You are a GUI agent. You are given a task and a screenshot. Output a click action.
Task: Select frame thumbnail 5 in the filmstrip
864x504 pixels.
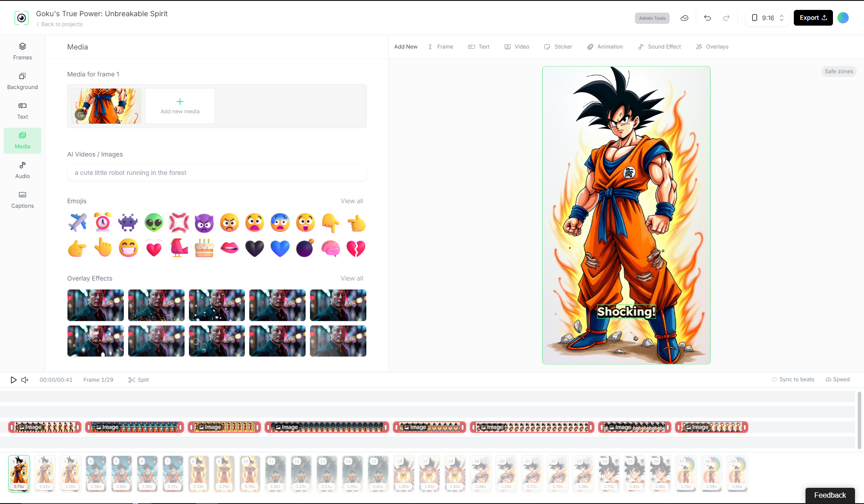tap(121, 473)
